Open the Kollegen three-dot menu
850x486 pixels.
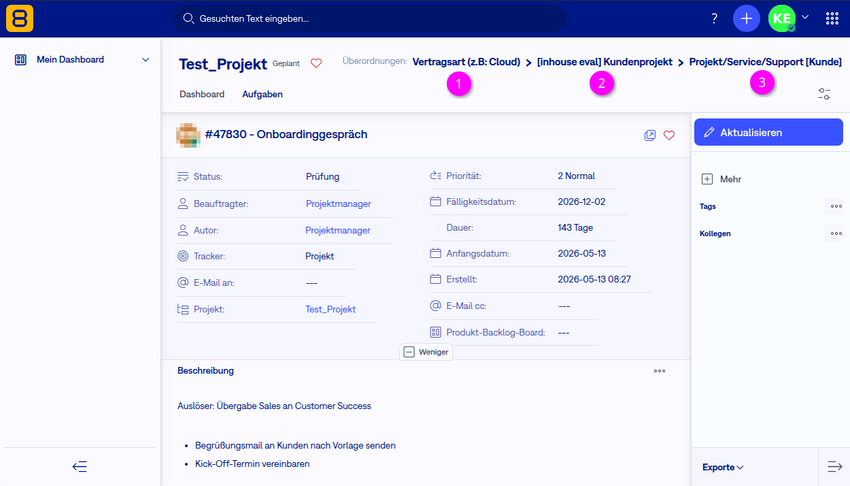[836, 234]
